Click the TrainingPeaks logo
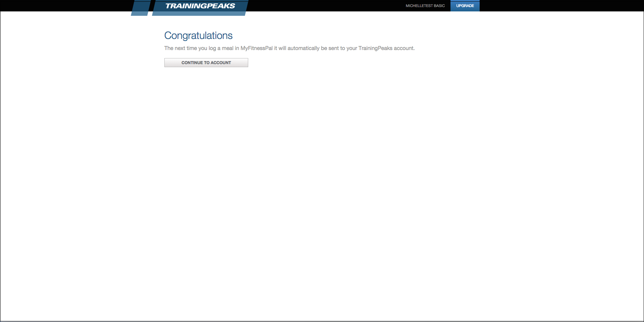The height and width of the screenshot is (322, 644). click(200, 6)
